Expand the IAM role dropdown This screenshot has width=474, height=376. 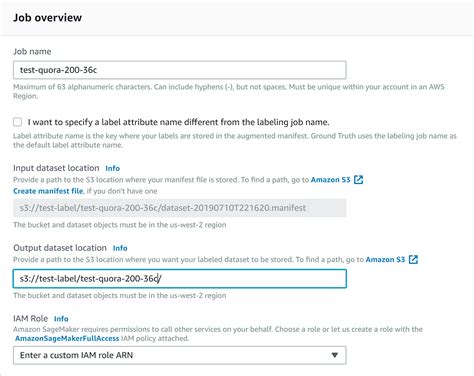pyautogui.click(x=180, y=355)
